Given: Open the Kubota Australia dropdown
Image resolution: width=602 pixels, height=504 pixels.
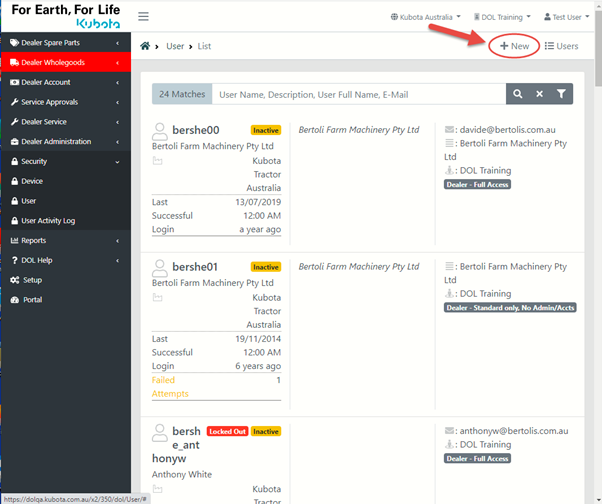Looking at the screenshot, I should [x=426, y=17].
